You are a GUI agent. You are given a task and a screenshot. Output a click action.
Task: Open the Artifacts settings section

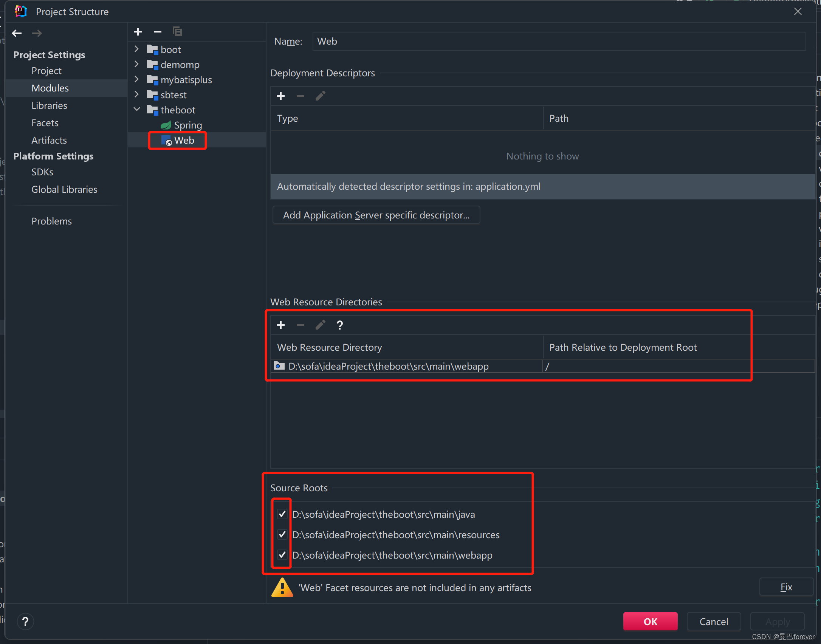pyautogui.click(x=49, y=140)
